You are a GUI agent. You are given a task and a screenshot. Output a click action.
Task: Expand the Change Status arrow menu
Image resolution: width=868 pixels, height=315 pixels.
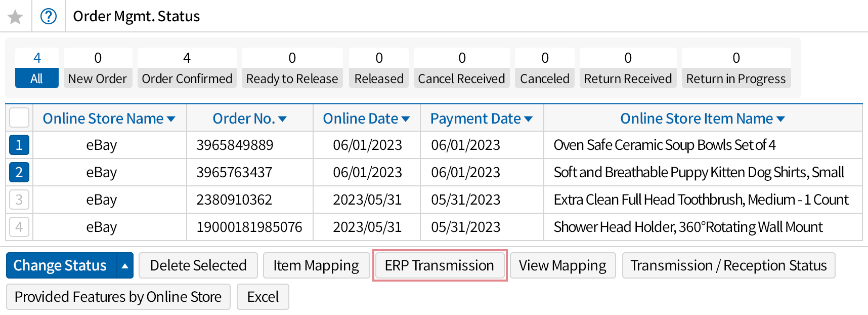tap(124, 266)
